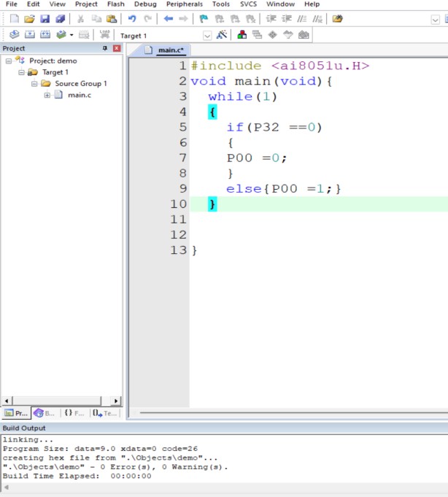Open Manage Project Items colored blocks icon

pos(242,34)
